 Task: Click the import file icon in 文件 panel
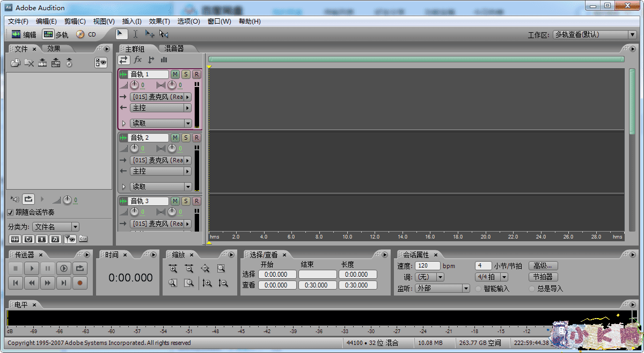tap(16, 62)
